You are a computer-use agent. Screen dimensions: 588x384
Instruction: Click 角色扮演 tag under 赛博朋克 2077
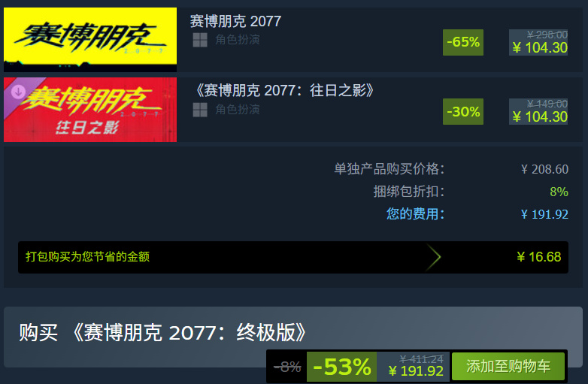coord(238,40)
